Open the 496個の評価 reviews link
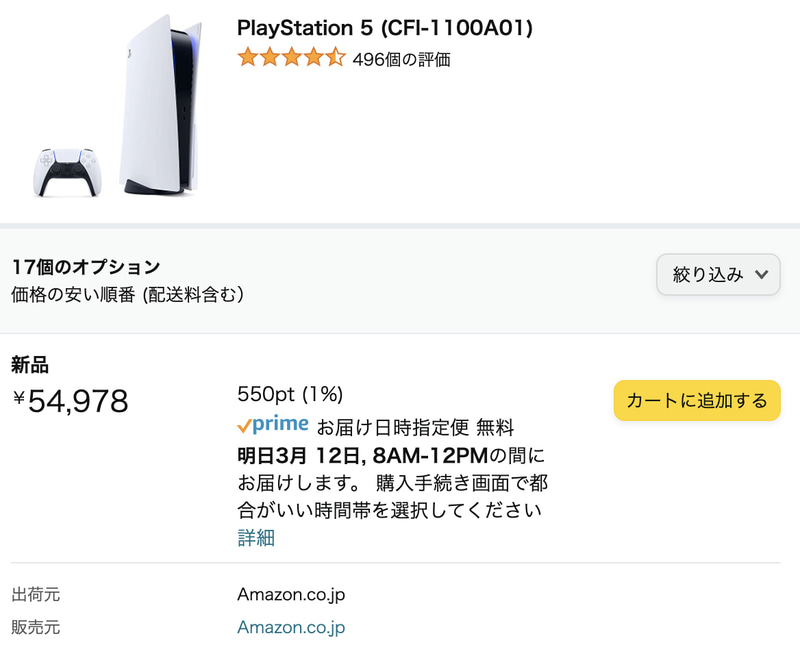 tap(401, 59)
